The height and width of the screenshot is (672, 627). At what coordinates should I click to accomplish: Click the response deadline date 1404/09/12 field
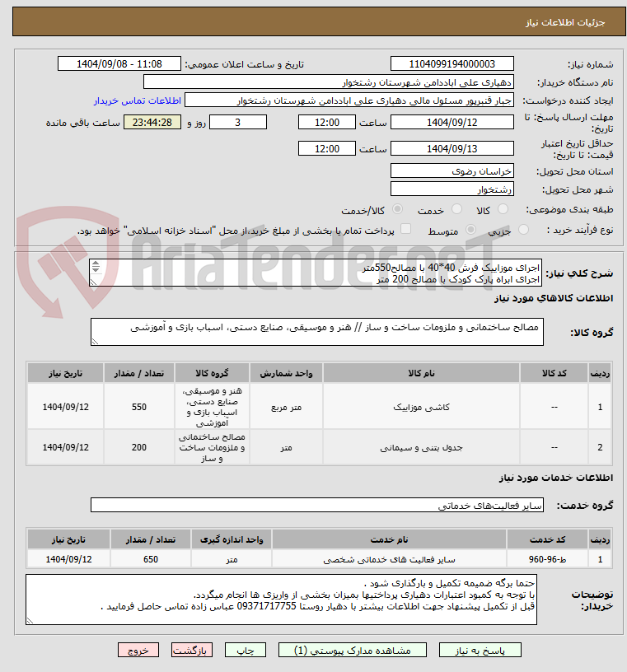point(452,123)
